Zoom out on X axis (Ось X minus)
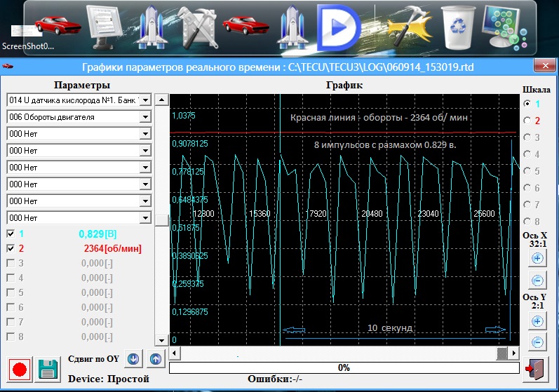The image size is (559, 392). [x=537, y=281]
